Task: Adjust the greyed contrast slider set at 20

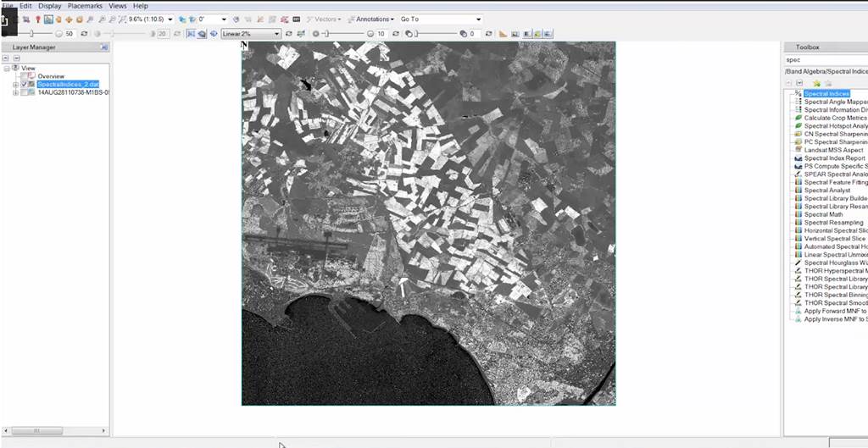Action: click(111, 34)
